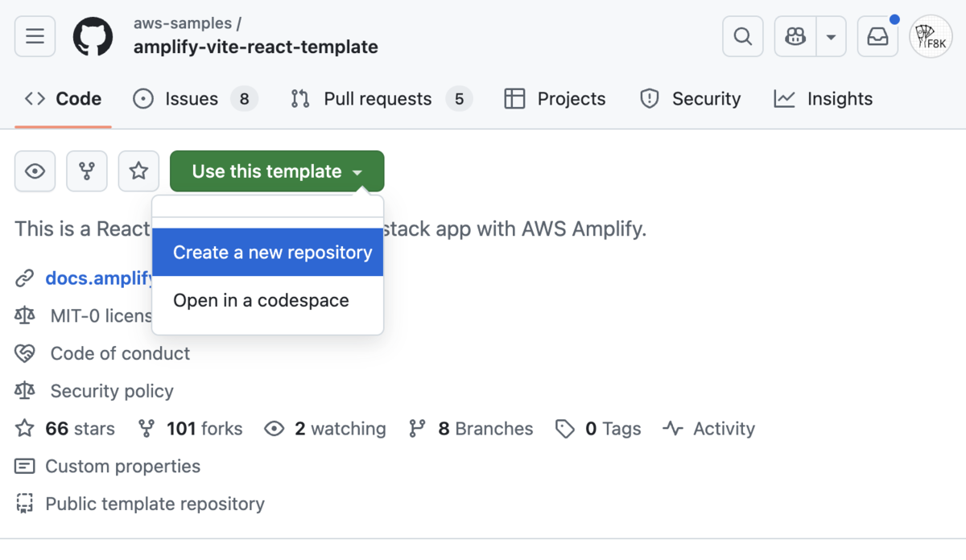This screenshot has width=966, height=560.
Task: Click the pulse icon beside Activity
Action: tap(673, 429)
